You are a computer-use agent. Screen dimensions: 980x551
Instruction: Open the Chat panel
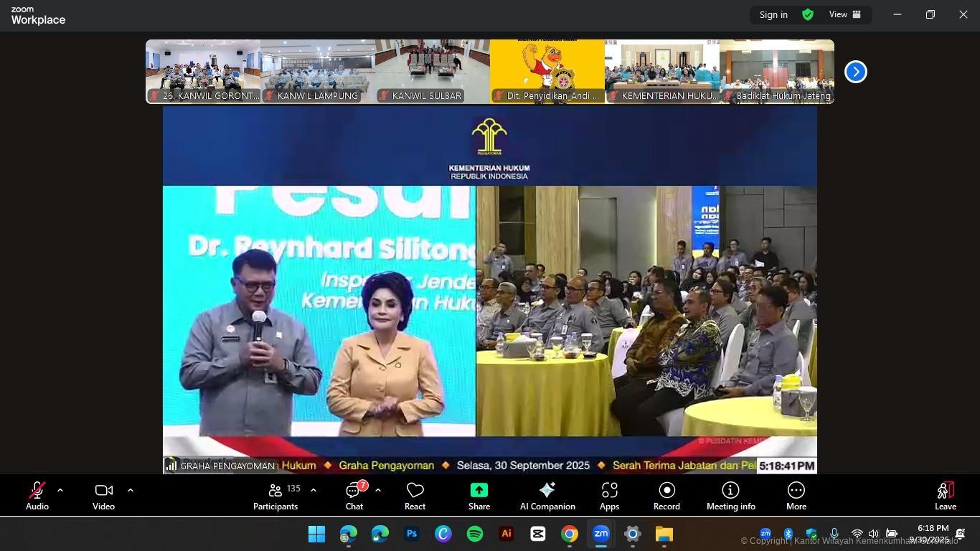tap(354, 496)
